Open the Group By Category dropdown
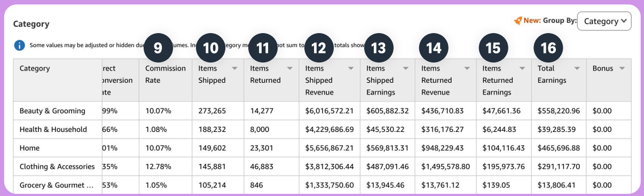 coord(604,21)
